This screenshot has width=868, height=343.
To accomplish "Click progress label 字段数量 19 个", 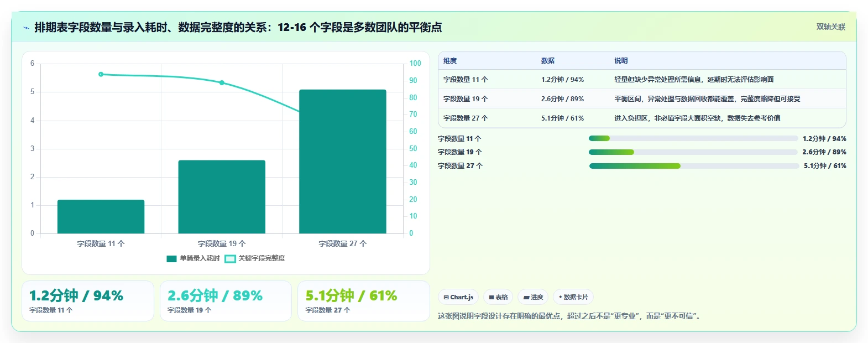I will point(460,152).
